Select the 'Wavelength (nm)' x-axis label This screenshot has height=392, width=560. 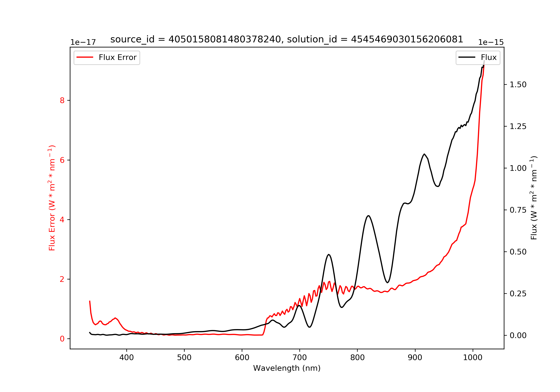point(287,368)
